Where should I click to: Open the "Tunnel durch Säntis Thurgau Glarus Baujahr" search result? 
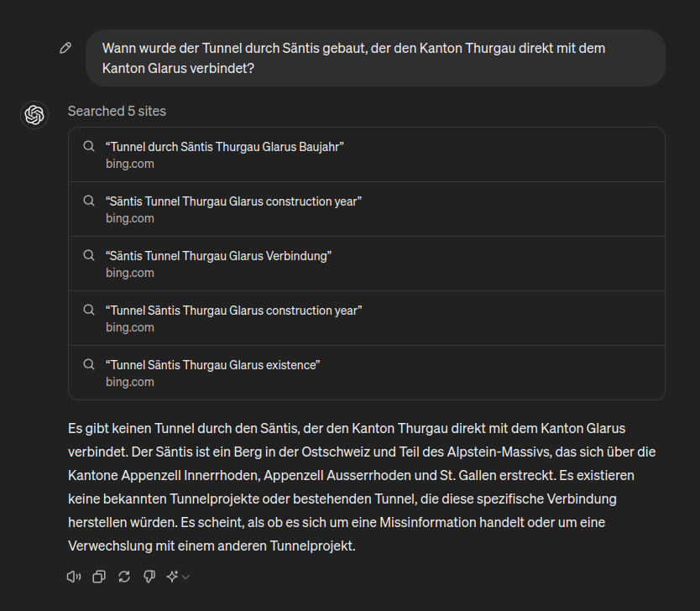click(x=225, y=147)
